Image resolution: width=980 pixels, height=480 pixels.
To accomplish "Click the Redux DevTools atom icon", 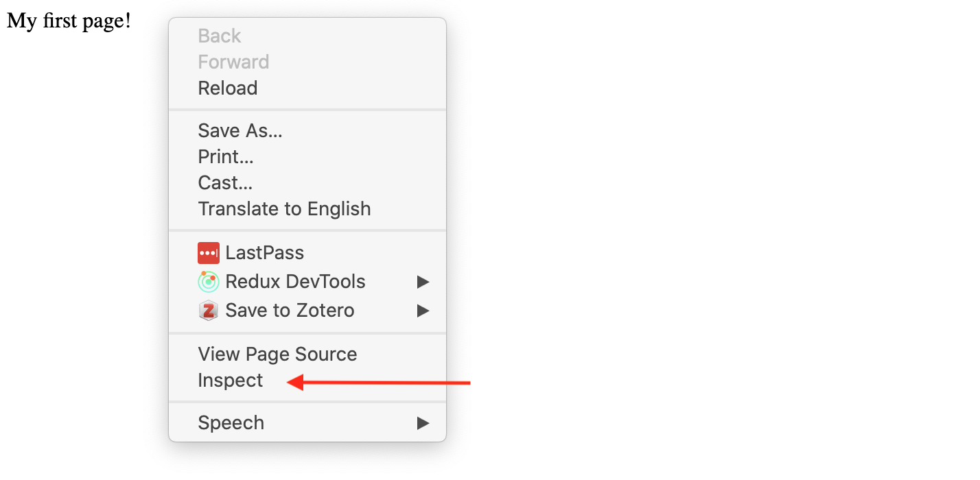I will coord(209,282).
